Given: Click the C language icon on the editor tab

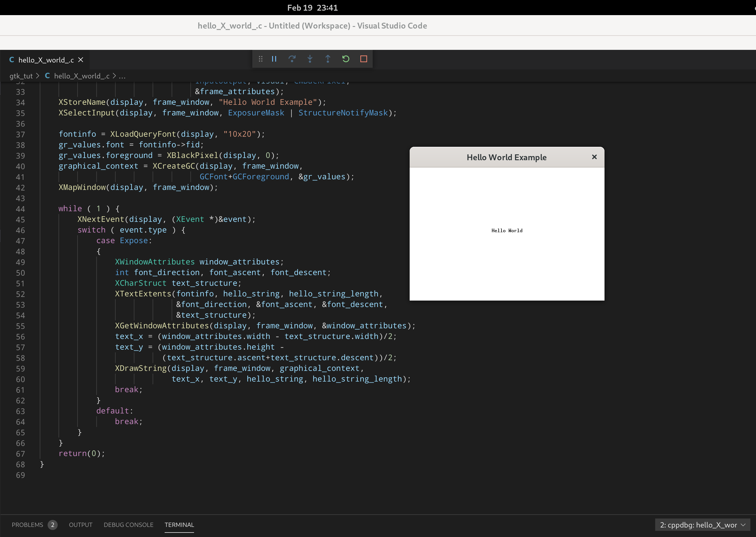Looking at the screenshot, I should pos(12,59).
